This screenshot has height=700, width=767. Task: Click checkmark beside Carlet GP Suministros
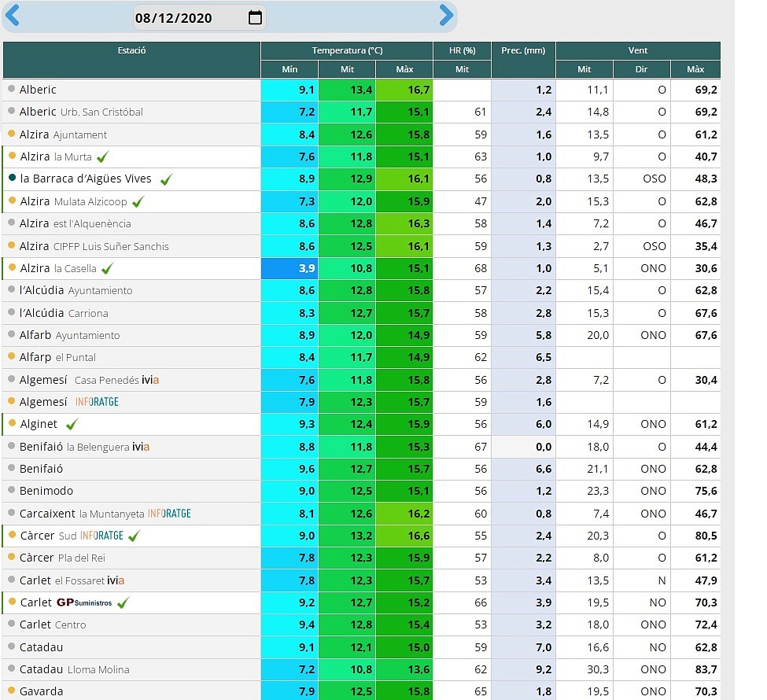(124, 602)
